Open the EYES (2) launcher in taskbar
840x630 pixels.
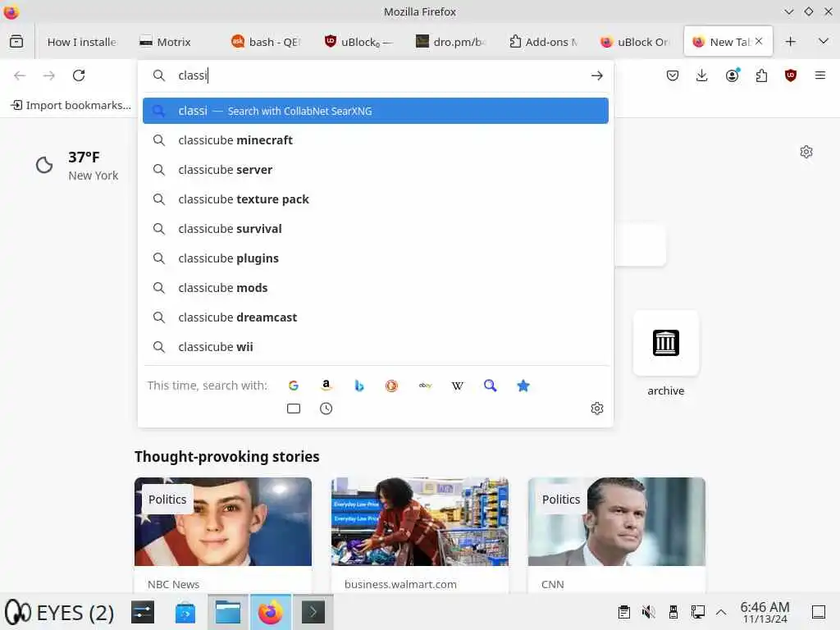(59, 612)
